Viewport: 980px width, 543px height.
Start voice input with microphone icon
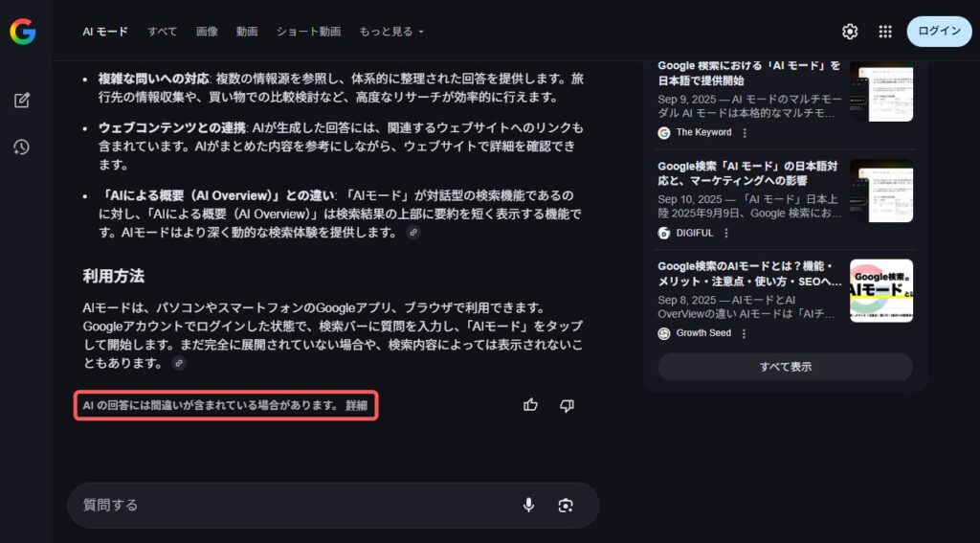coord(528,505)
